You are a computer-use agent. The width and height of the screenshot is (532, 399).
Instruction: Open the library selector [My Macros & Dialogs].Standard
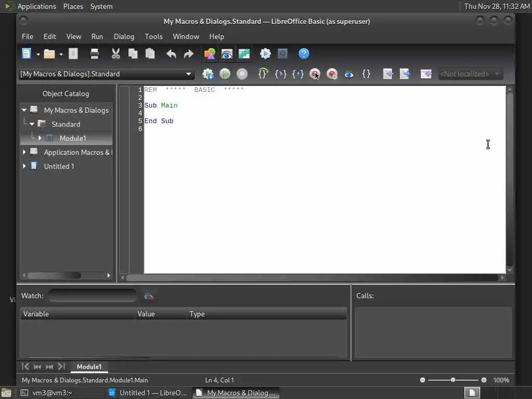point(107,74)
